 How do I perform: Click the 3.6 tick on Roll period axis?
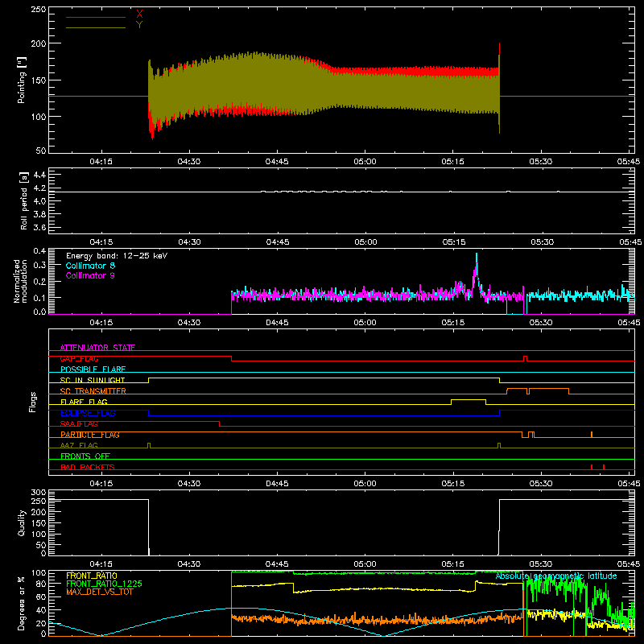[39, 228]
